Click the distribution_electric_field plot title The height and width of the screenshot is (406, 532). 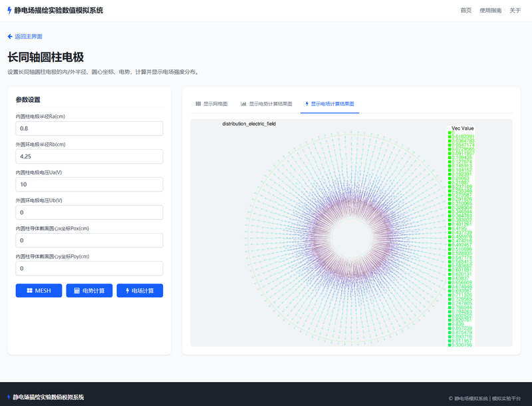click(249, 124)
